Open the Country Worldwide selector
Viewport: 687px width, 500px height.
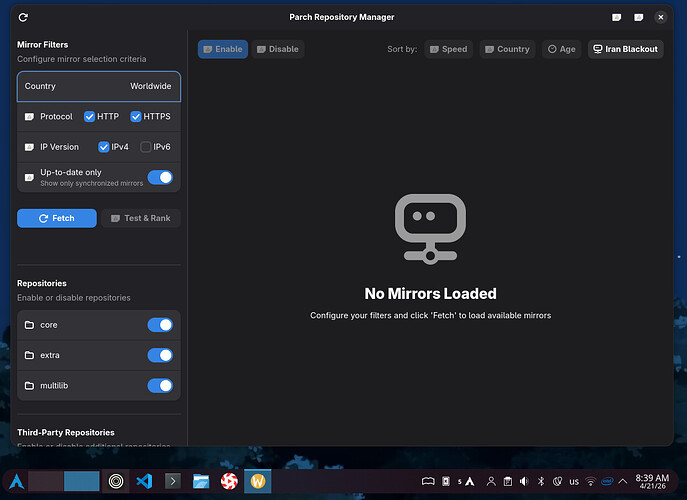point(99,86)
